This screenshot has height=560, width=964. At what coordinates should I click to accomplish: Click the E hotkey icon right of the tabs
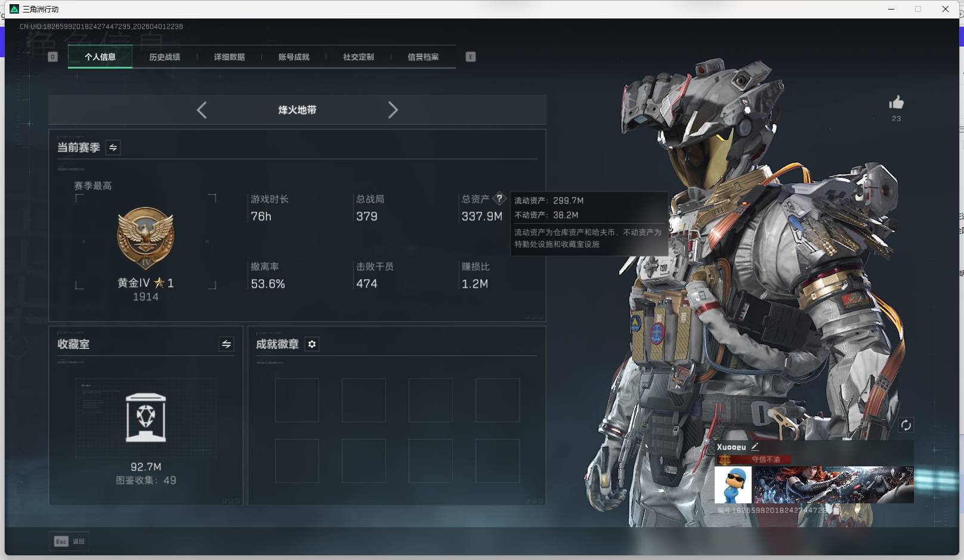click(471, 57)
